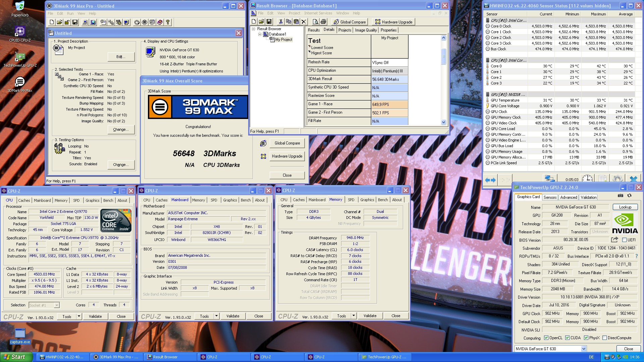This screenshot has height=362, width=644.
Task: Switch to the Results tab in Result Browser
Action: pos(314,30)
